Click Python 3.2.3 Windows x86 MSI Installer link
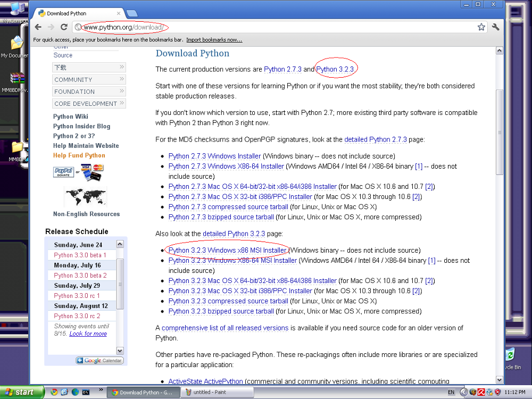 (x=227, y=250)
